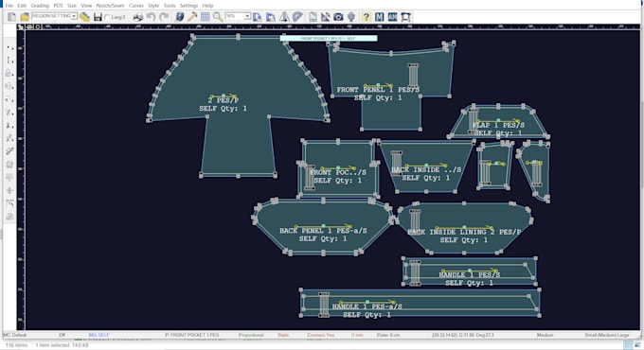Click the yellow pieces icon beside region dropdown

[x=84, y=17]
